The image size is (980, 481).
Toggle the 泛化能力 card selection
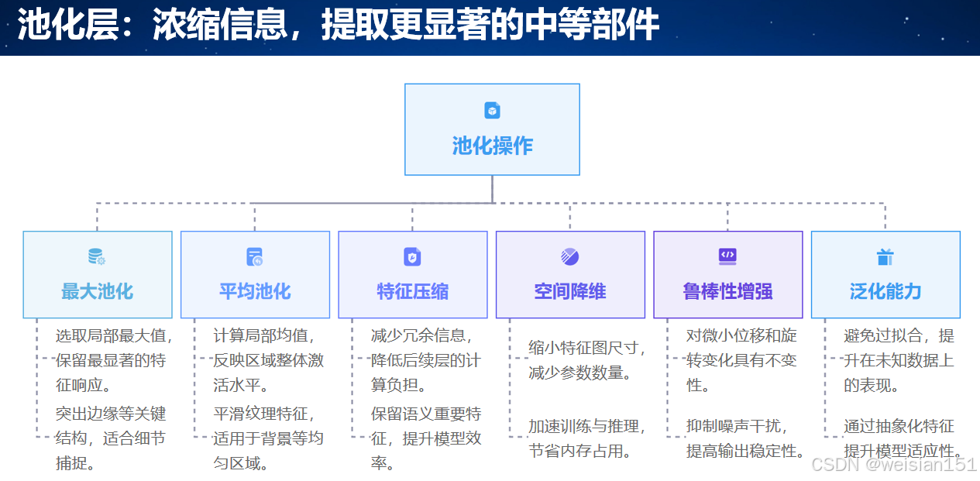pos(885,274)
